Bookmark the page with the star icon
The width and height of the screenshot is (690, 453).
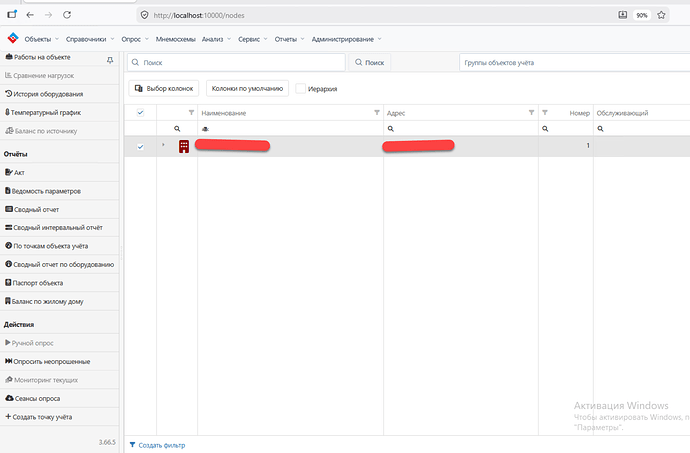click(661, 15)
